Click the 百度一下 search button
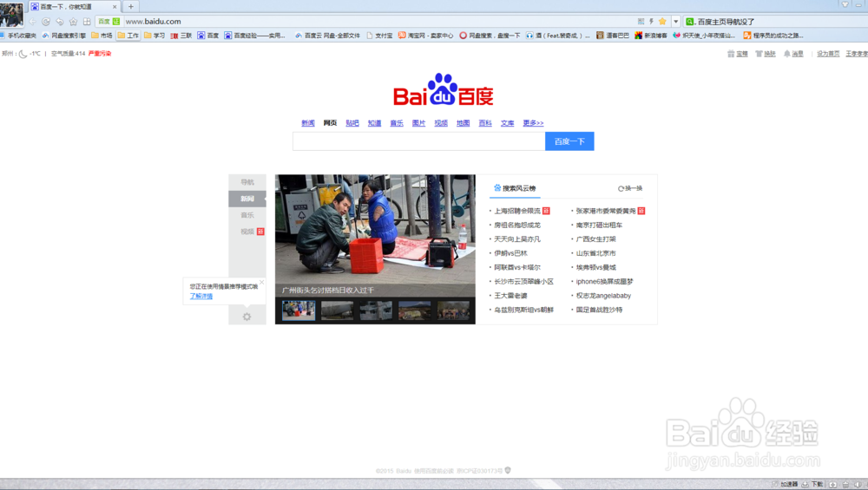The height and width of the screenshot is (490, 868). click(x=569, y=141)
